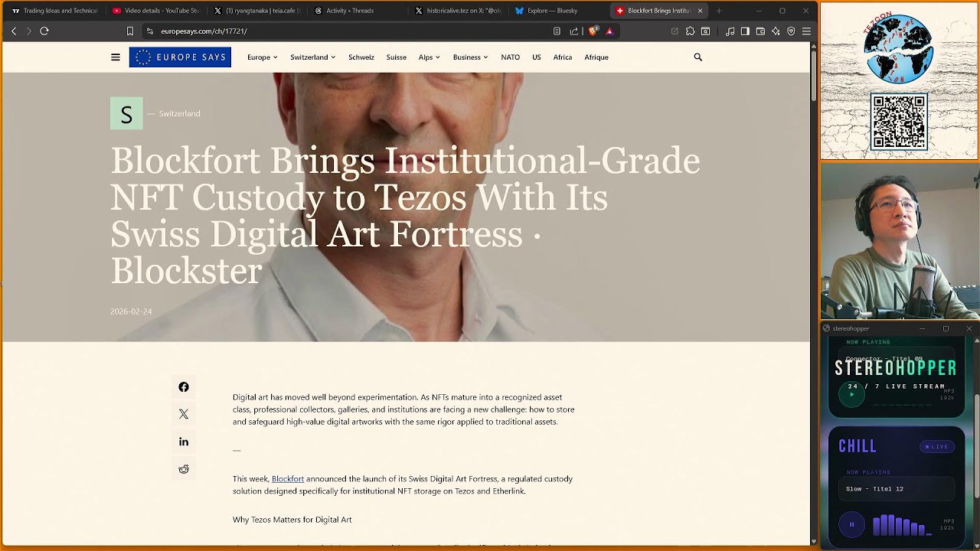Open the Brave VPN shield icon
Screen dimensions: 980x551
(791, 31)
